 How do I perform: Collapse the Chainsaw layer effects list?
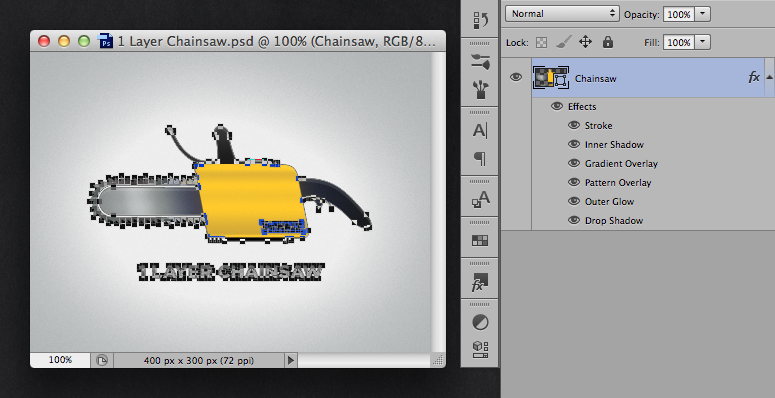click(x=769, y=77)
